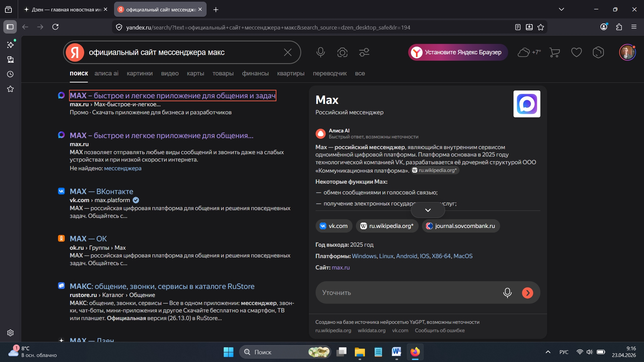Open the extensions puzzle icon
The image size is (644, 362).
[619, 27]
